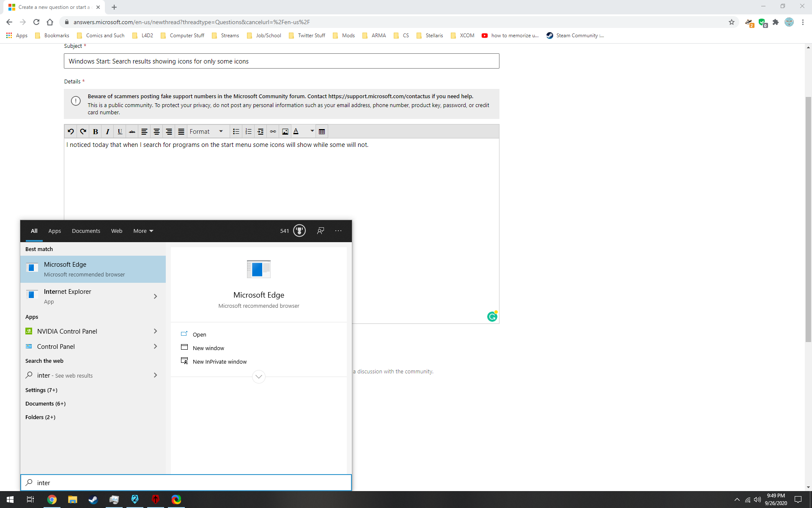
Task: Click the page vertical scrollbar
Action: click(808, 219)
